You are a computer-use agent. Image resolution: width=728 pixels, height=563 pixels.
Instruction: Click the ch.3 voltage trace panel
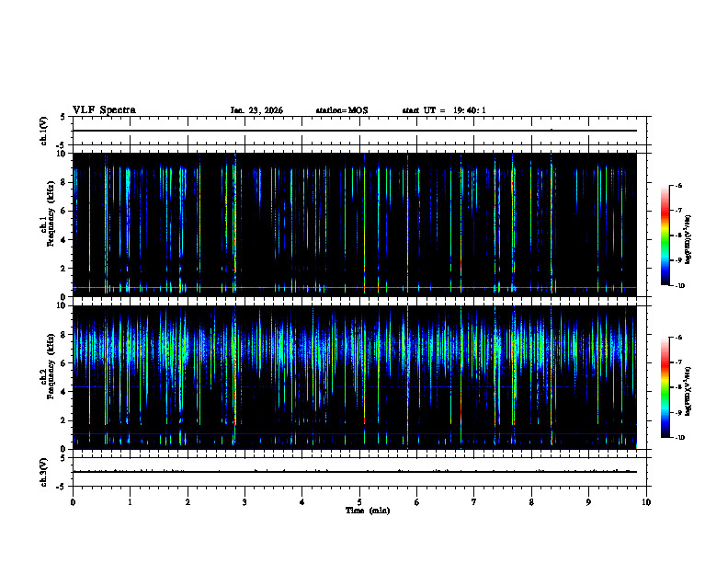[x=359, y=472]
